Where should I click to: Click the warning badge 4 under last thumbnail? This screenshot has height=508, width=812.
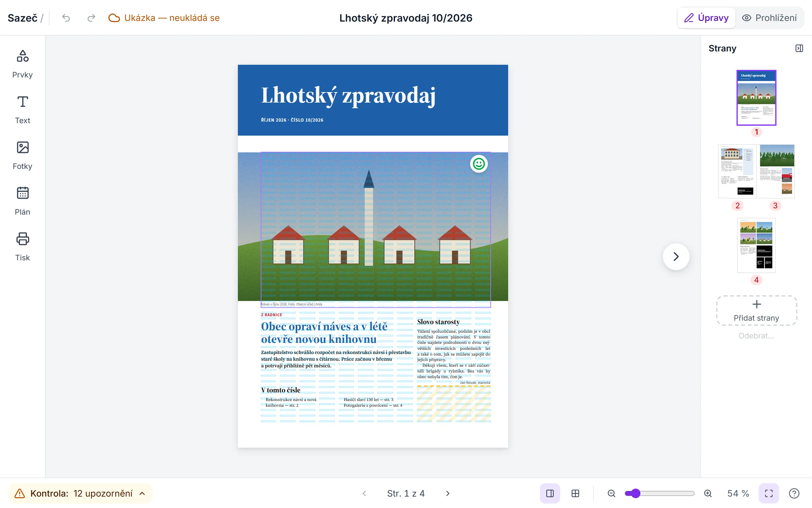point(756,280)
